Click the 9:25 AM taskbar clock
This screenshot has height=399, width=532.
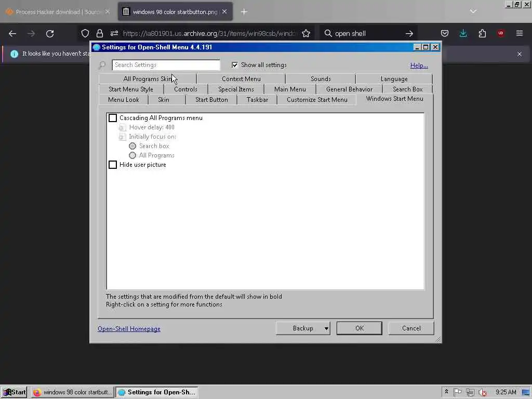[x=506, y=392]
